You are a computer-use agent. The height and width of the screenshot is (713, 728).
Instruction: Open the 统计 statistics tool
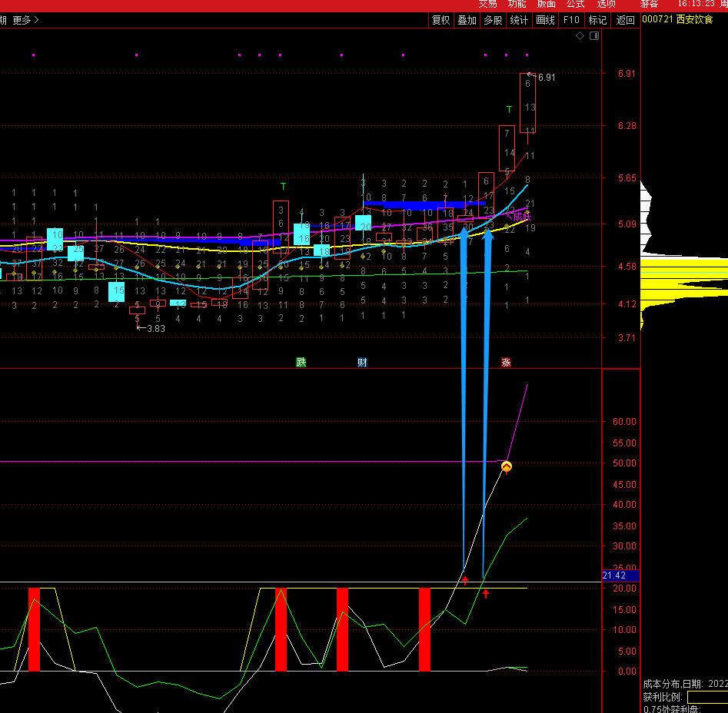[519, 20]
